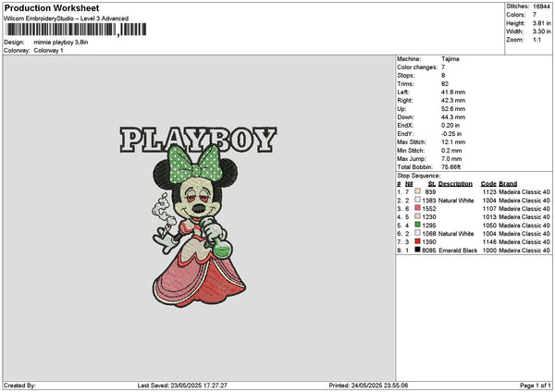Click the 'Brand' column header
The width and height of the screenshot is (555, 392).
pyautogui.click(x=508, y=184)
